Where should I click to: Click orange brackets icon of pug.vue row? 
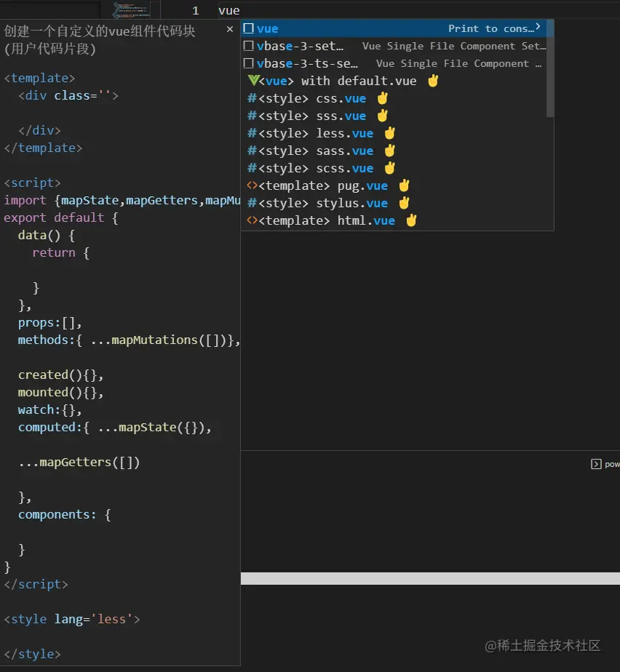252,185
